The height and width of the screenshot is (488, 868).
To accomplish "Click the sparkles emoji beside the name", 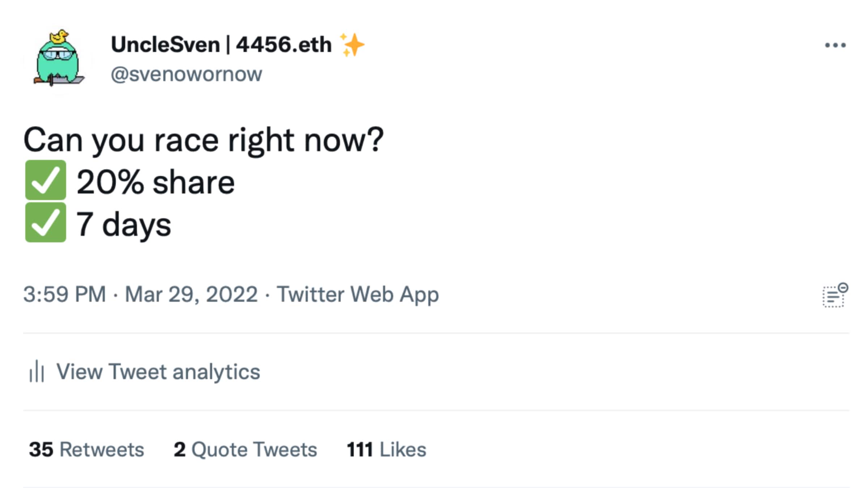I will [352, 45].
